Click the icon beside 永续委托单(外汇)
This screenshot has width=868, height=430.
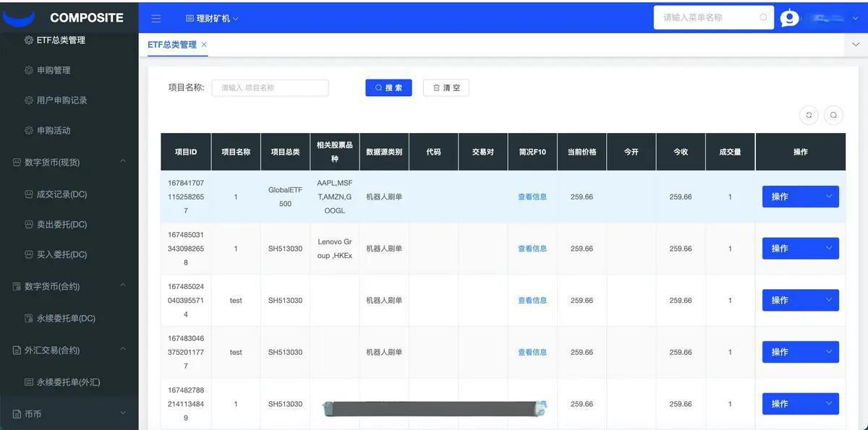pos(29,382)
